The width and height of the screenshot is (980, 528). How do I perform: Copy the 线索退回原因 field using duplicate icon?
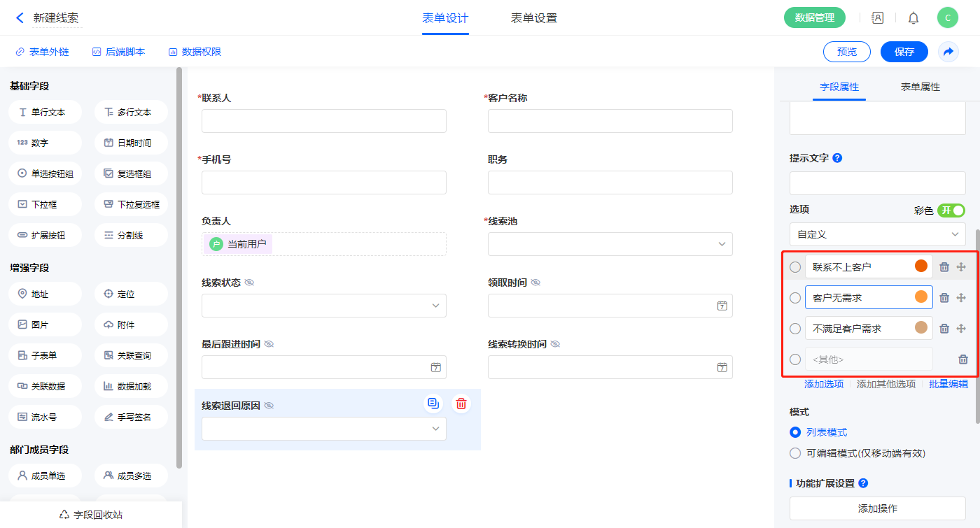pos(433,404)
